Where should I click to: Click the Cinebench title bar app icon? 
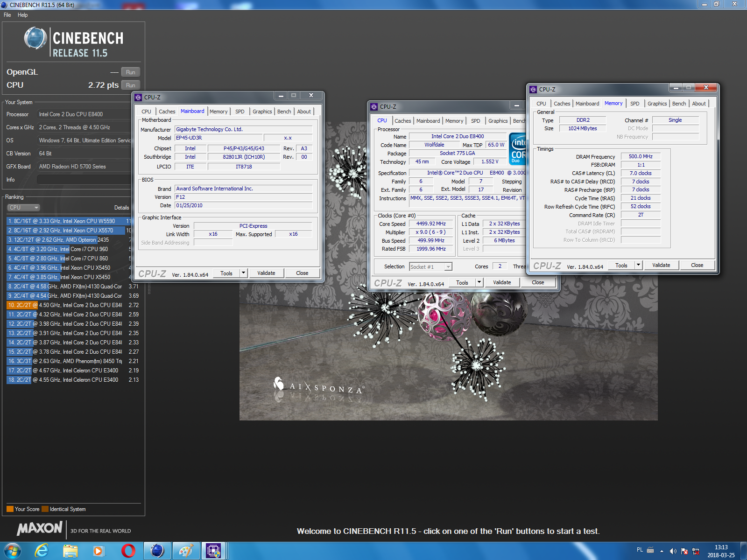pyautogui.click(x=4, y=5)
